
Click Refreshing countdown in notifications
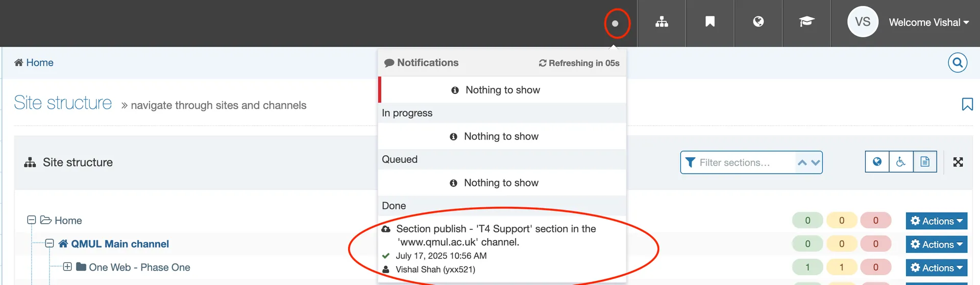(x=579, y=63)
